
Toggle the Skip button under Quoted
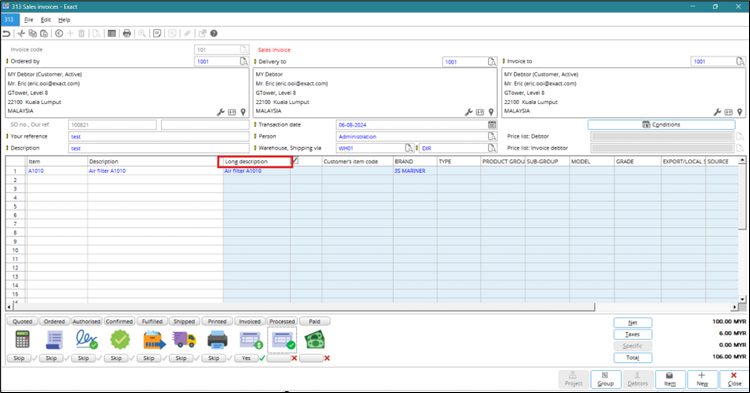pos(19,358)
